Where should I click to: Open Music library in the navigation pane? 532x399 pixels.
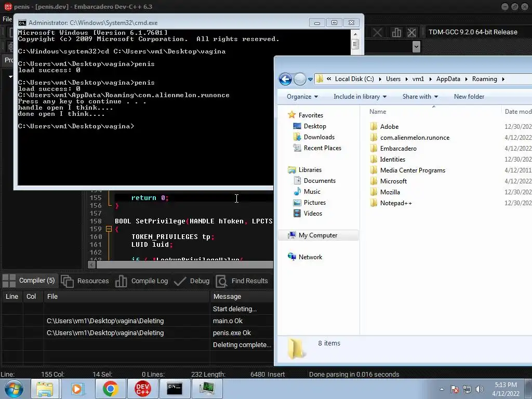[312, 191]
